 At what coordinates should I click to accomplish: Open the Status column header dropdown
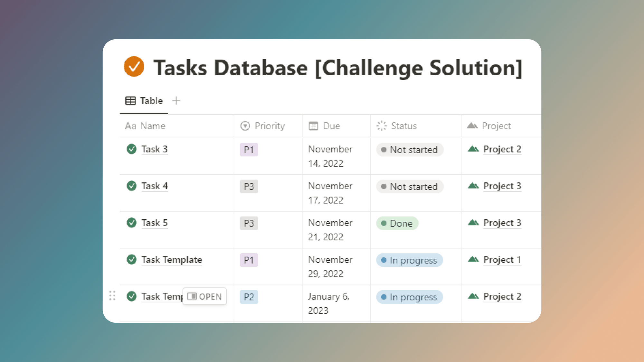[x=403, y=126]
